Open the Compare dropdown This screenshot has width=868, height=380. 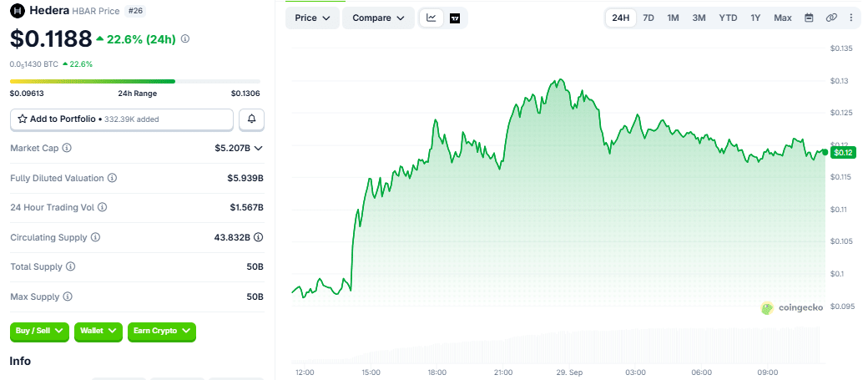pyautogui.click(x=379, y=18)
